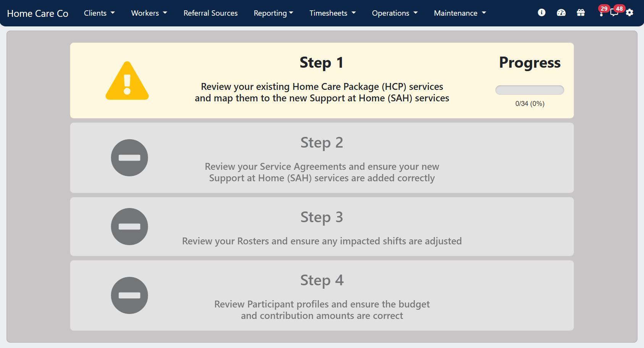This screenshot has height=348, width=644.
Task: Expand the Clients dropdown menu
Action: (99, 13)
